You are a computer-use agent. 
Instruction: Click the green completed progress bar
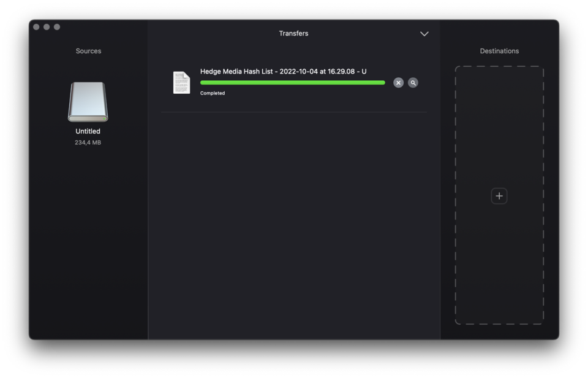coord(292,82)
